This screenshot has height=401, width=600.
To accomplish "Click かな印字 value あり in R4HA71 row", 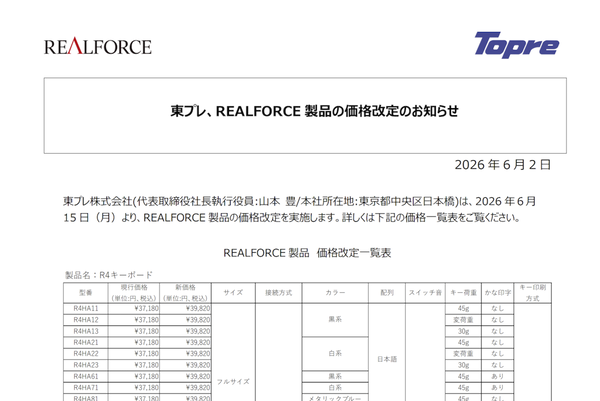I will tap(497, 388).
